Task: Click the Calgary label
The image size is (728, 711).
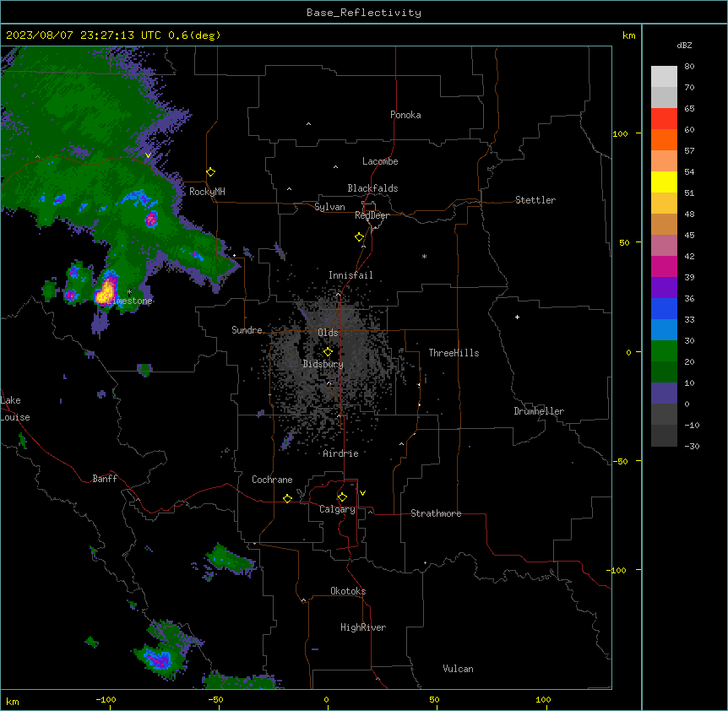Action: pyautogui.click(x=338, y=509)
